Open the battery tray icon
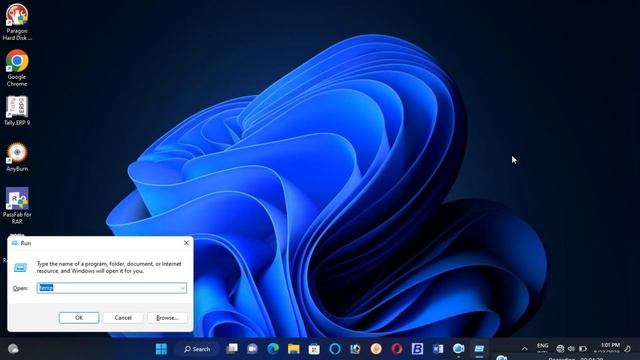Viewport: 640px width, 360px height. tap(583, 349)
